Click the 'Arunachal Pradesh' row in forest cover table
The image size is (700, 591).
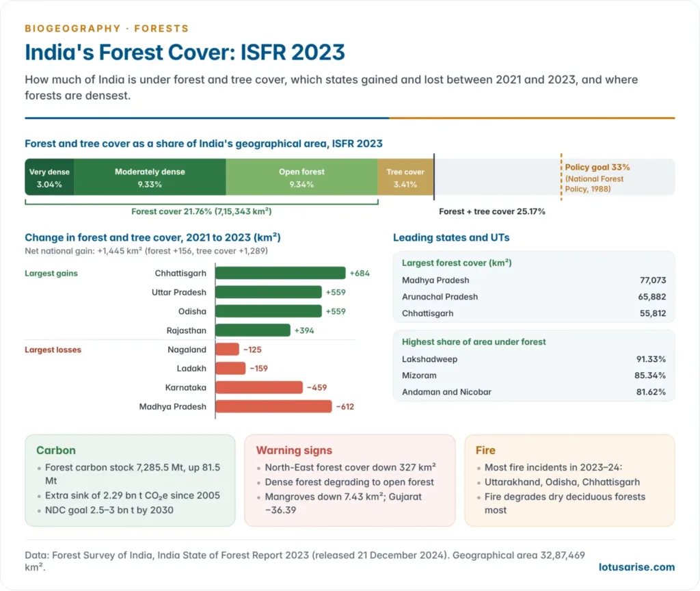[534, 297]
